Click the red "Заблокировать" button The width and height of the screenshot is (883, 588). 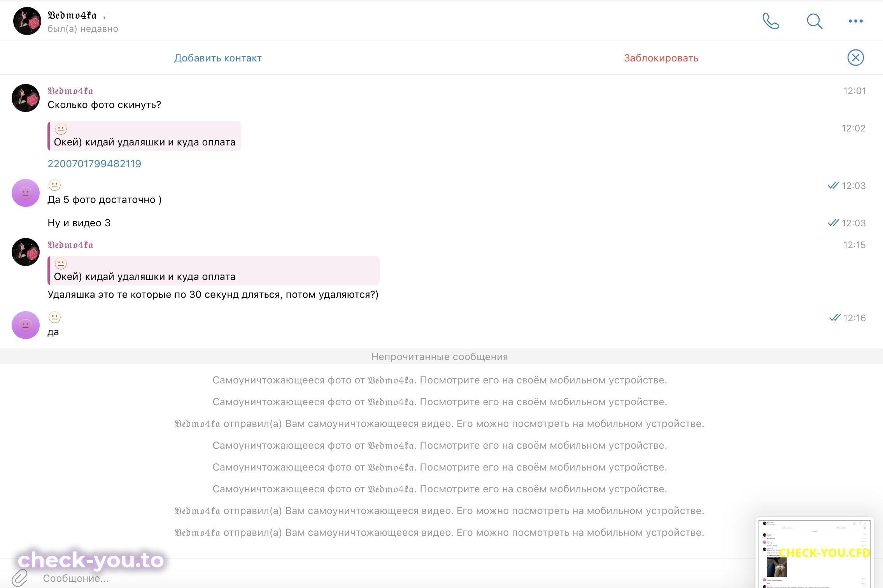[x=661, y=58]
